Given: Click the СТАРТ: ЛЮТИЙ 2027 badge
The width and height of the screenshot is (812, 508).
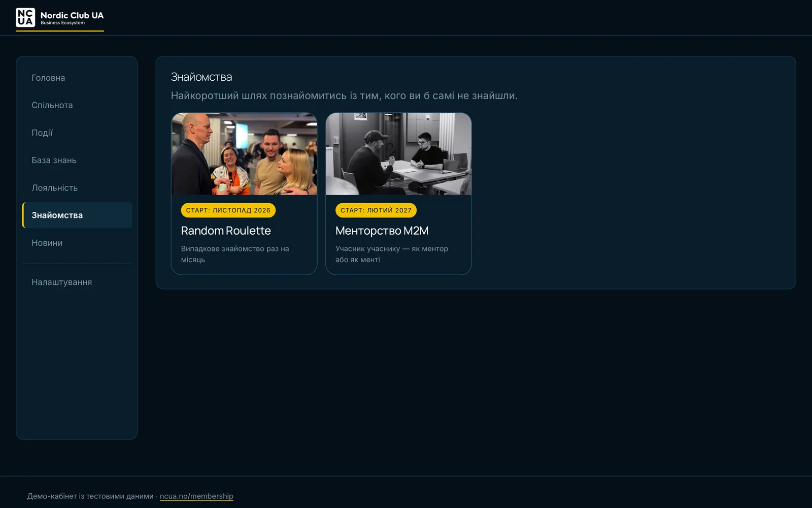Looking at the screenshot, I should (x=376, y=210).
